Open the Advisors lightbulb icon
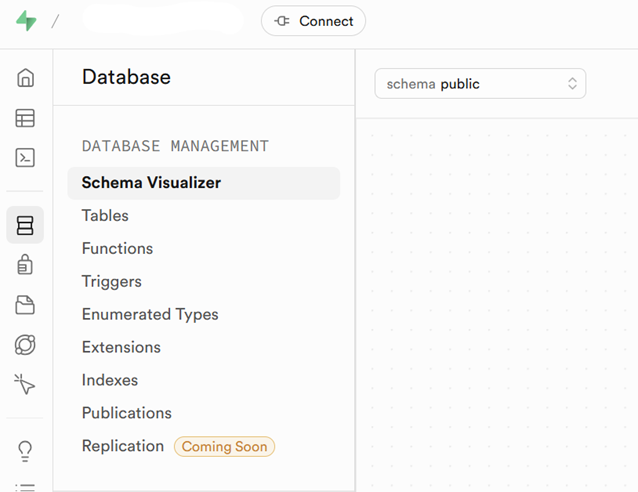 click(25, 451)
